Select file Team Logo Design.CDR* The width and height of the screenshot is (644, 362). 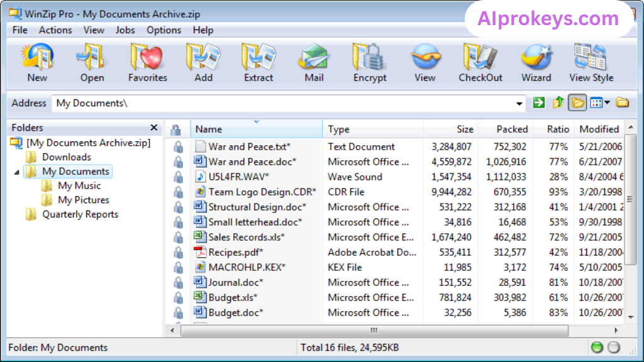pos(262,192)
